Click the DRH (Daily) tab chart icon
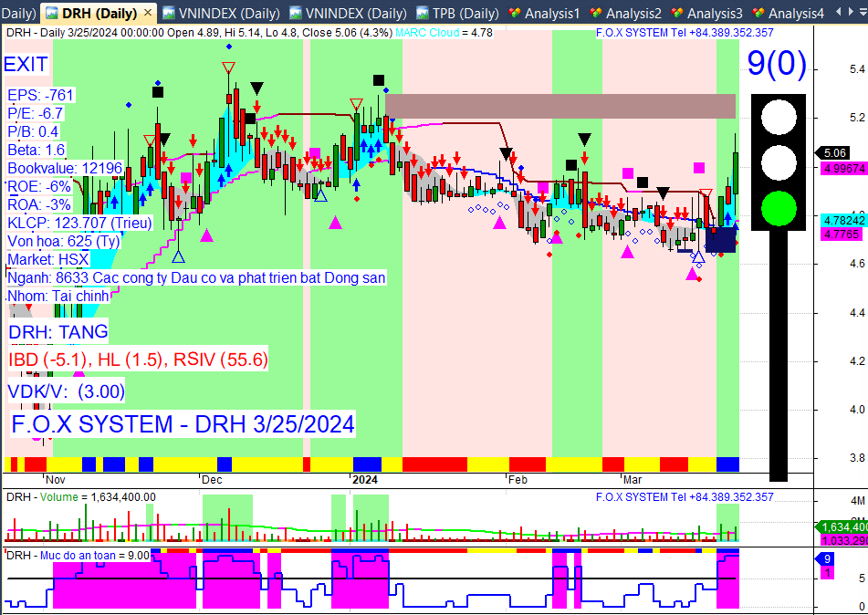 [x=51, y=13]
